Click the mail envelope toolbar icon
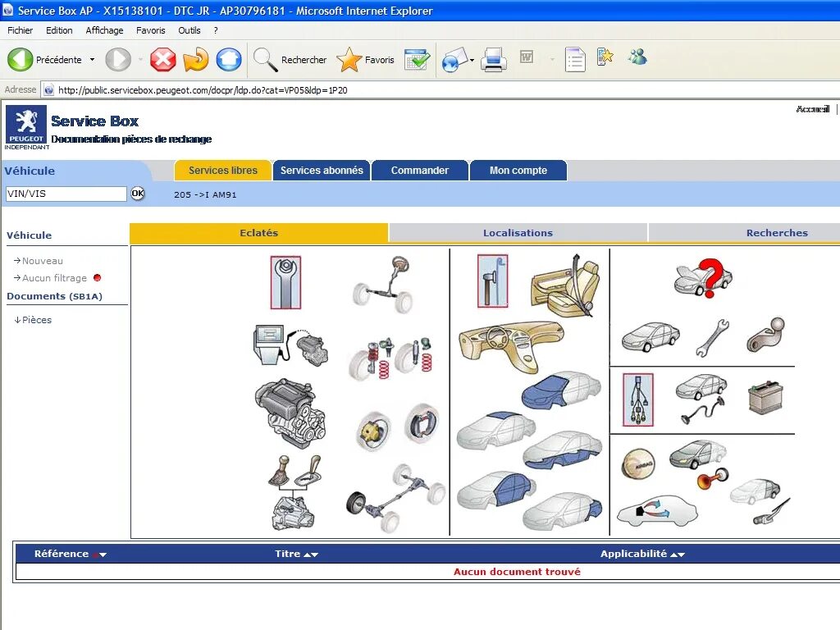840x630 pixels. (454, 59)
